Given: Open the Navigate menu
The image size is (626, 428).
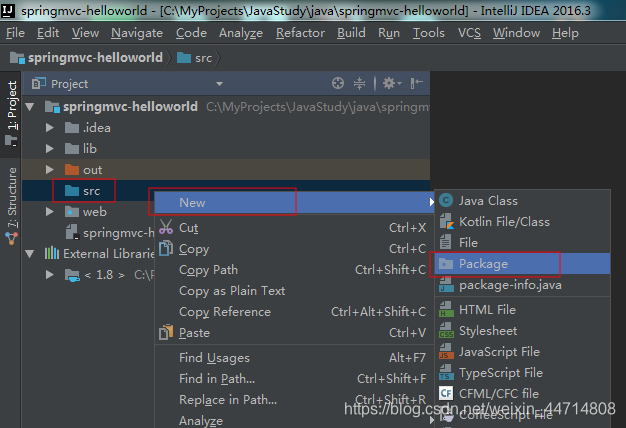Looking at the screenshot, I should point(137,33).
